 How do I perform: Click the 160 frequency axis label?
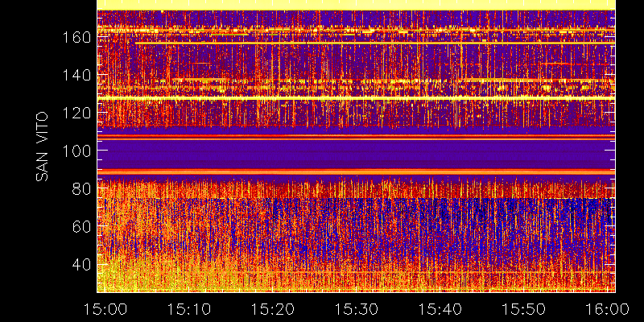[76, 38]
